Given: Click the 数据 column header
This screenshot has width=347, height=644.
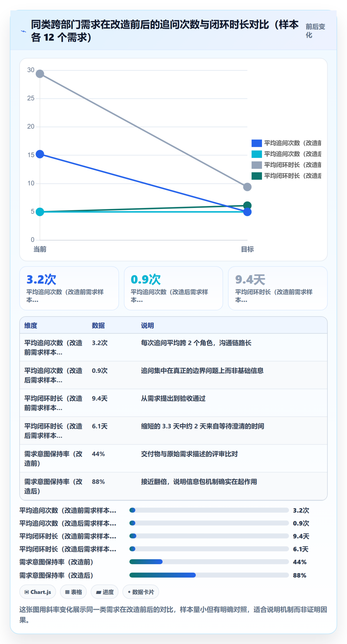Looking at the screenshot, I should tap(98, 326).
